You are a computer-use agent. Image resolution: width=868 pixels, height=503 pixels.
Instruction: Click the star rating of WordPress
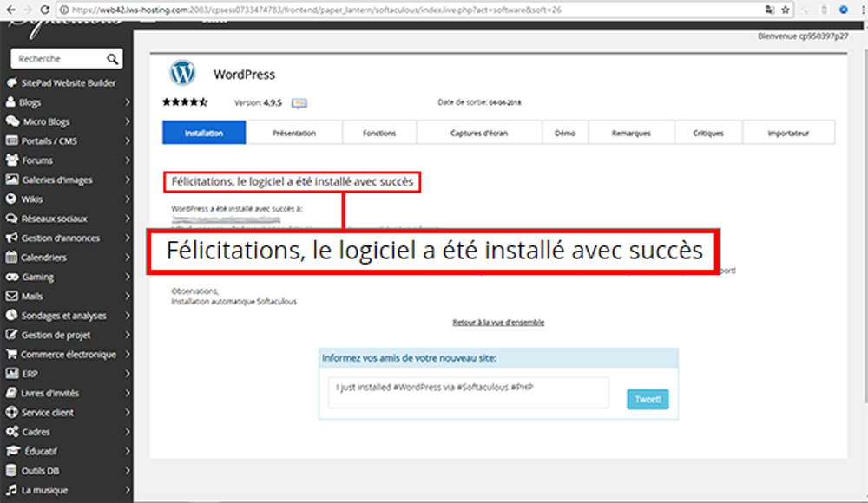pos(185,101)
